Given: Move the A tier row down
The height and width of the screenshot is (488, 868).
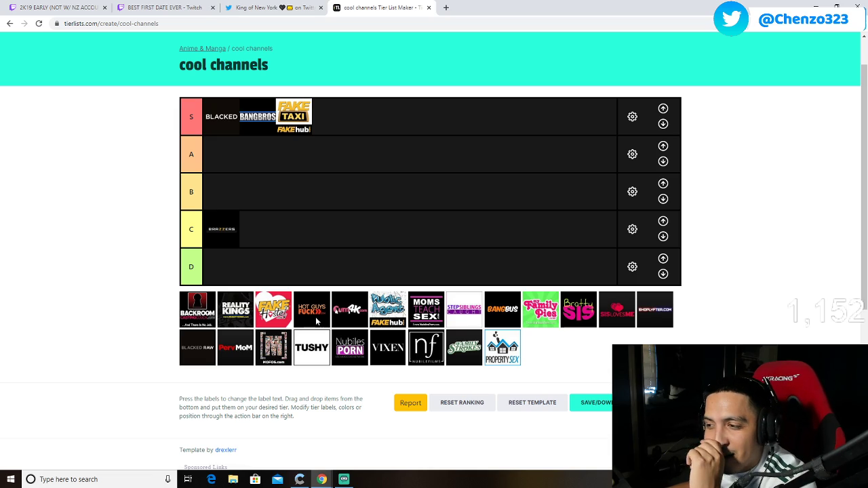Looking at the screenshot, I should (x=663, y=161).
